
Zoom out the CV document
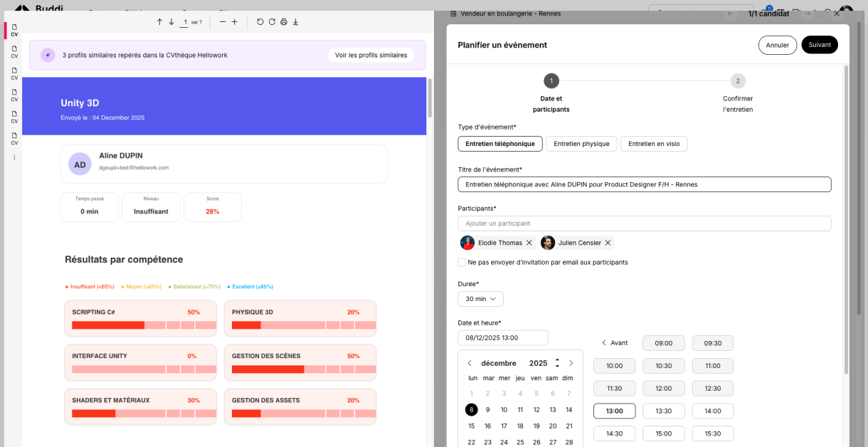click(x=223, y=22)
